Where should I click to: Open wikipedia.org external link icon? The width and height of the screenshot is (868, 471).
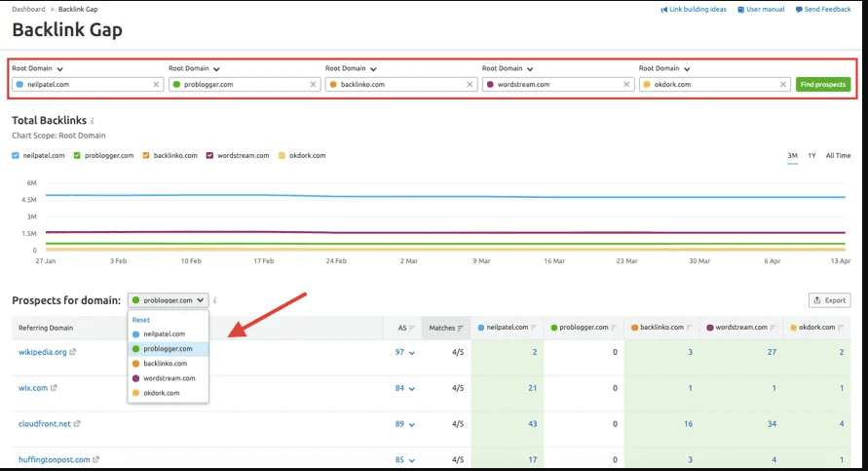72,352
